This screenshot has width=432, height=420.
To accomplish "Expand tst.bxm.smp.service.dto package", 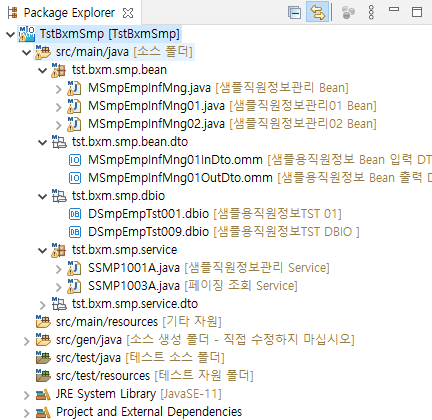I will coord(43,305).
